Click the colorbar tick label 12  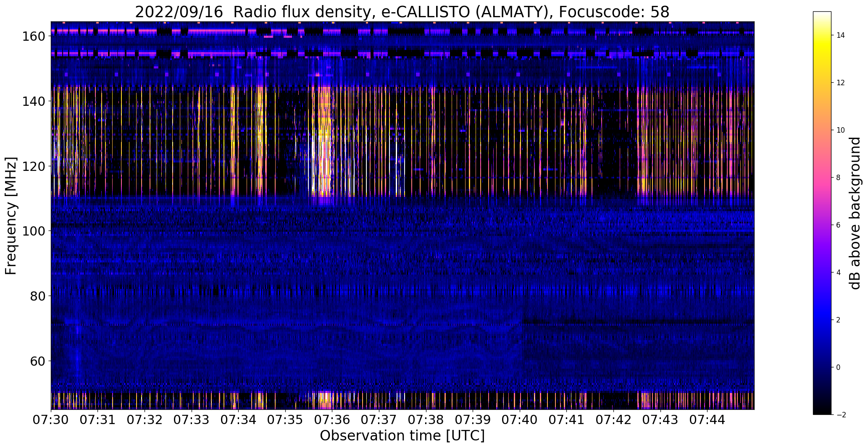841,83
